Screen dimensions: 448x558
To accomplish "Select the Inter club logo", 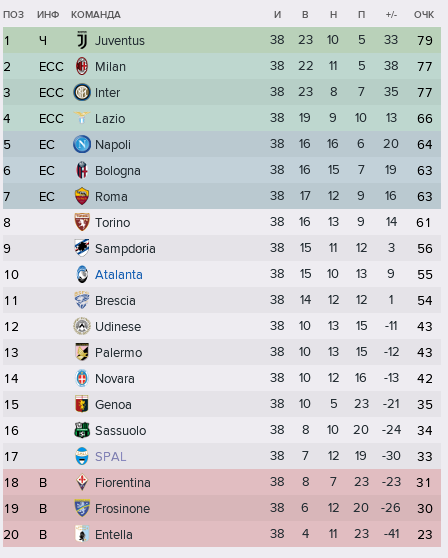I will [82, 92].
